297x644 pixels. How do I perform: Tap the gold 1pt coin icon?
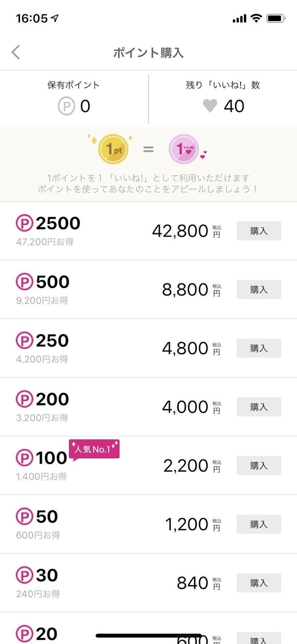coord(113,149)
